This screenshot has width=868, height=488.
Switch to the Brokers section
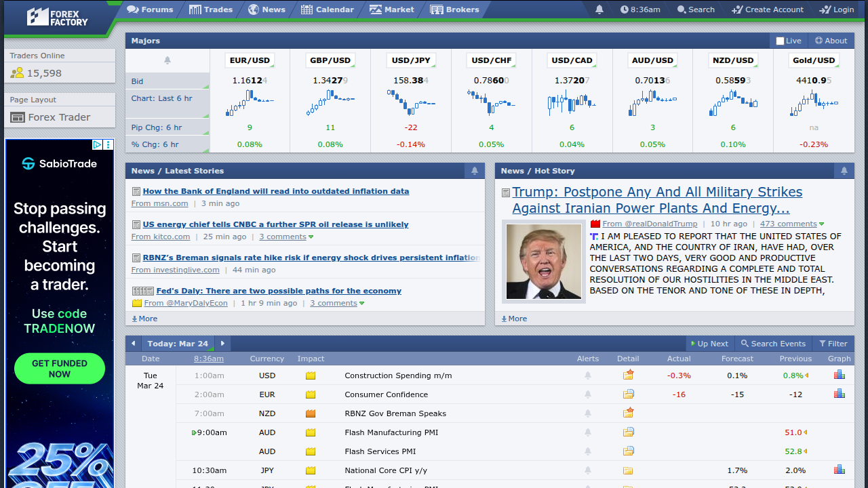pyautogui.click(x=454, y=9)
